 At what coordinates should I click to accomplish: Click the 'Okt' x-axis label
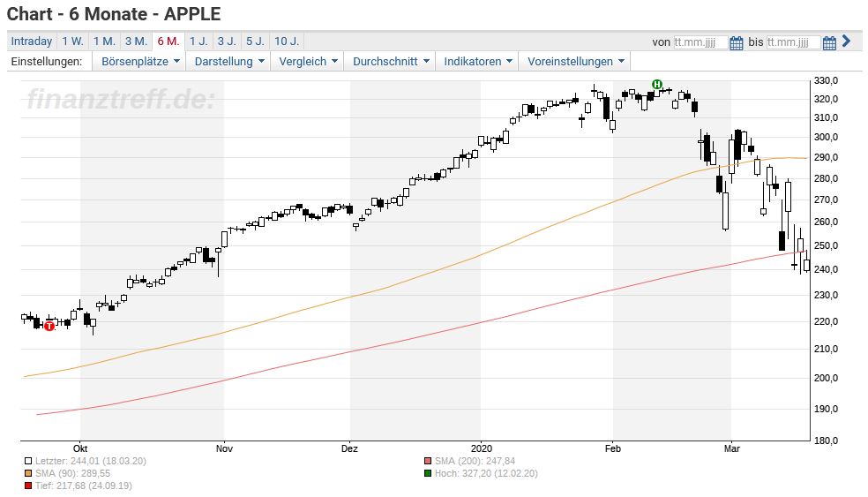(x=79, y=448)
